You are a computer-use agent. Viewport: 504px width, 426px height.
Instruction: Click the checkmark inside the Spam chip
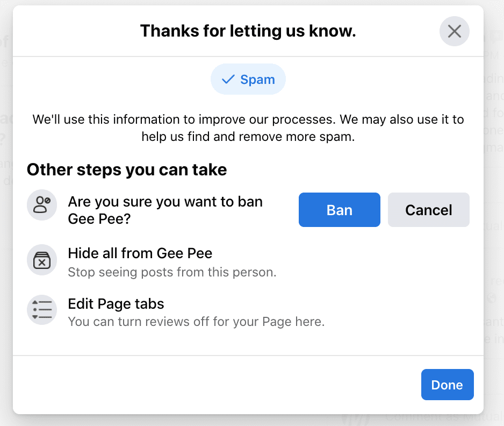(228, 79)
